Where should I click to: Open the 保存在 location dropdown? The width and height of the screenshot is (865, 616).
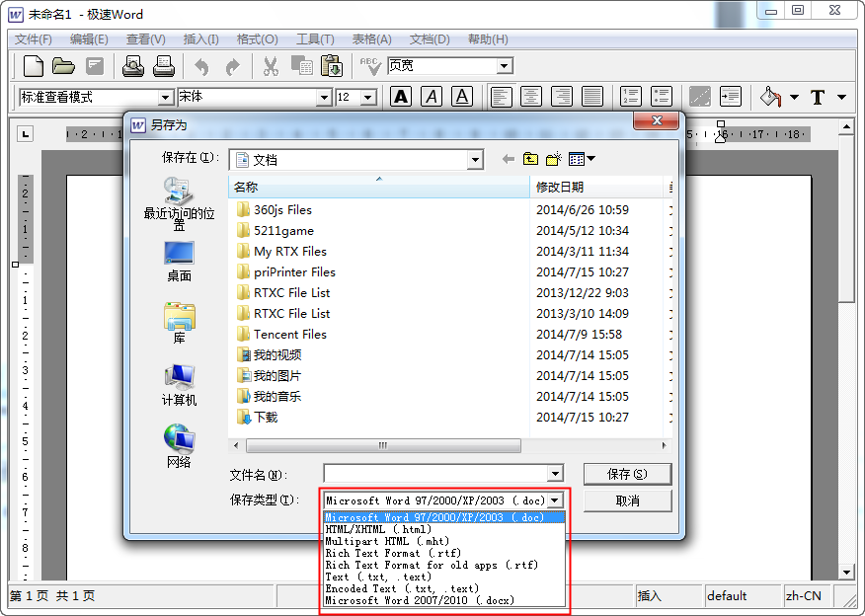475,160
